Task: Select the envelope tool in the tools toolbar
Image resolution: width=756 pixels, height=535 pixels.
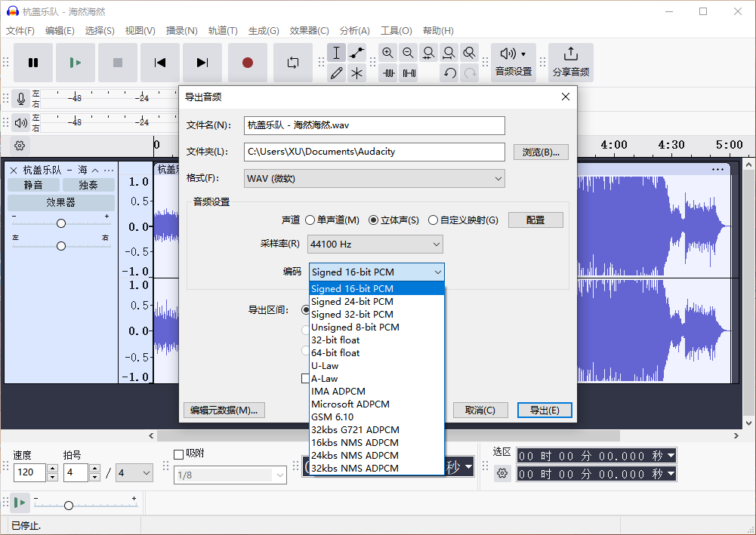Action: coord(356,52)
